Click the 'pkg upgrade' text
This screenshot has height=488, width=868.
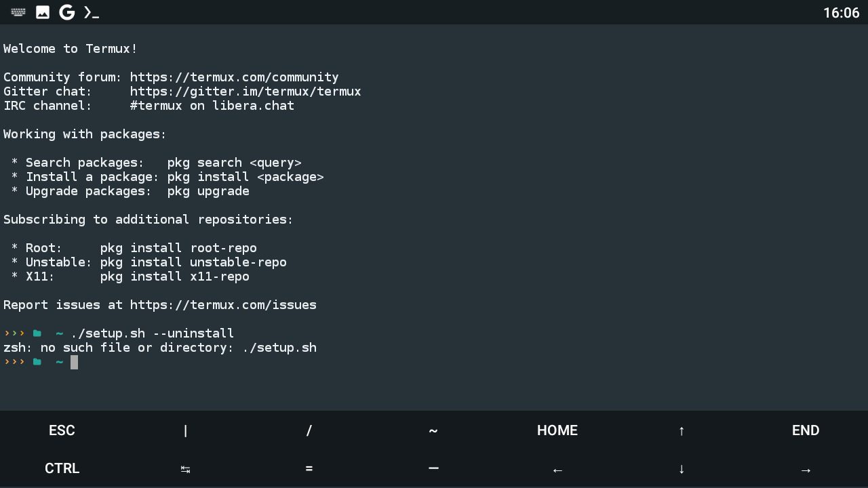click(x=208, y=191)
